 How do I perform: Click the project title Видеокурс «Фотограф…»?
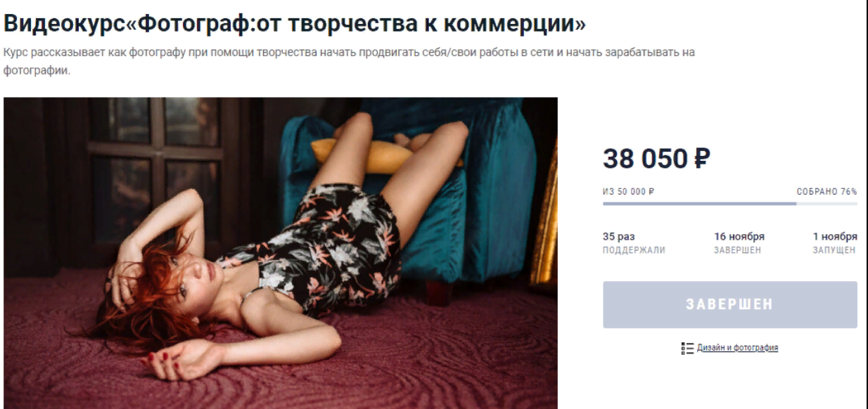[295, 24]
